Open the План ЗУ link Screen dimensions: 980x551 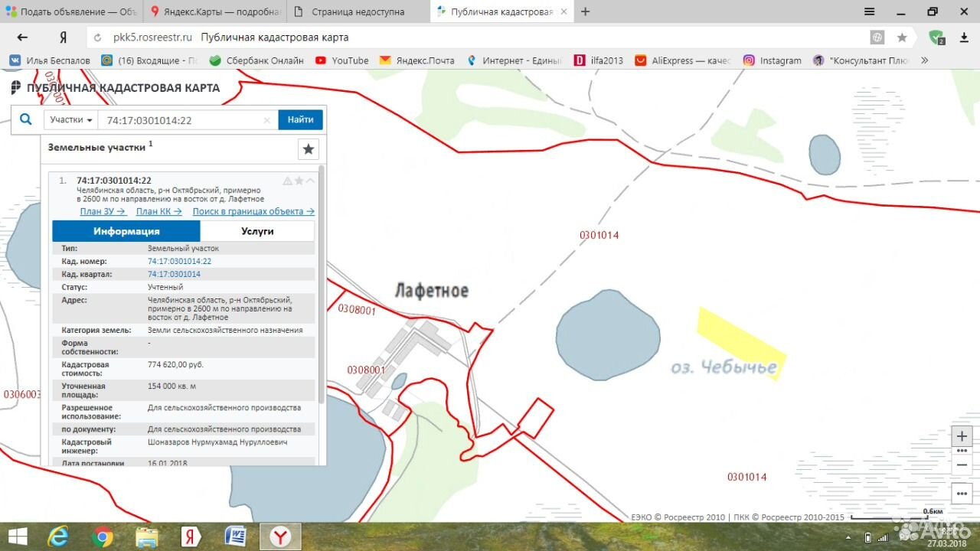pyautogui.click(x=103, y=211)
